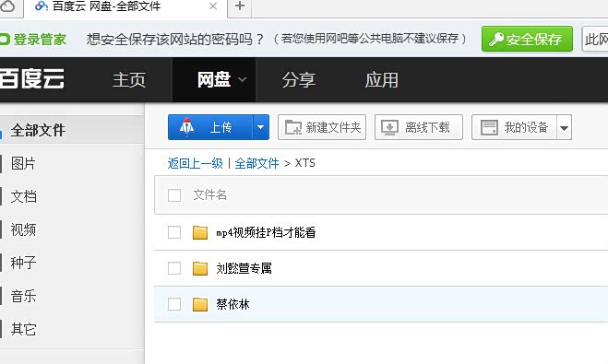Go to the 主页 navigation tab
The width and height of the screenshot is (608, 364).
[129, 80]
